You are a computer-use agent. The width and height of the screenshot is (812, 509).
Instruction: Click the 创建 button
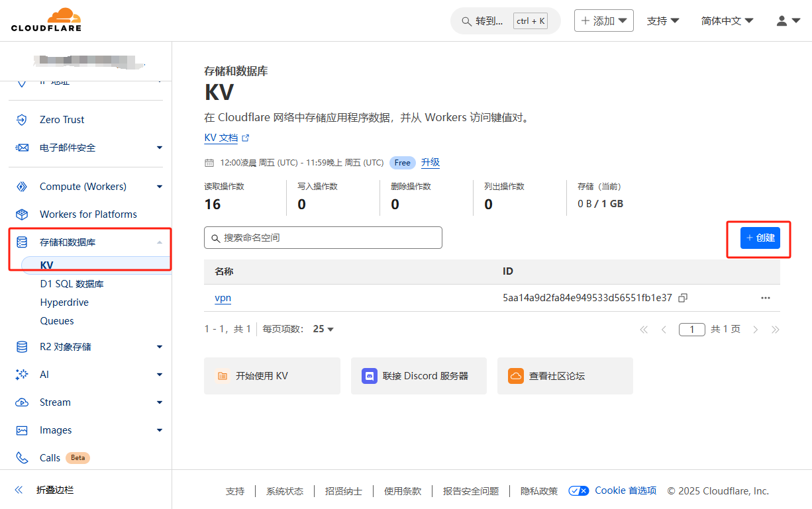tap(760, 238)
